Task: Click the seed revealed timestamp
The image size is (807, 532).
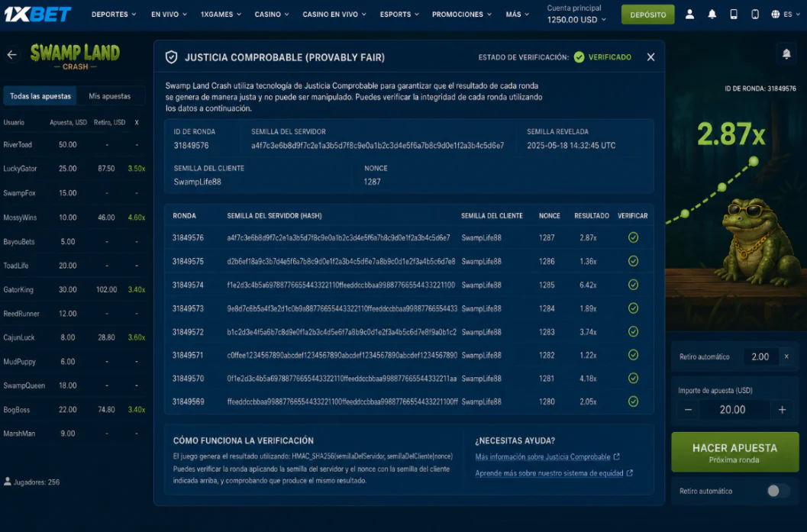Action: coord(571,146)
